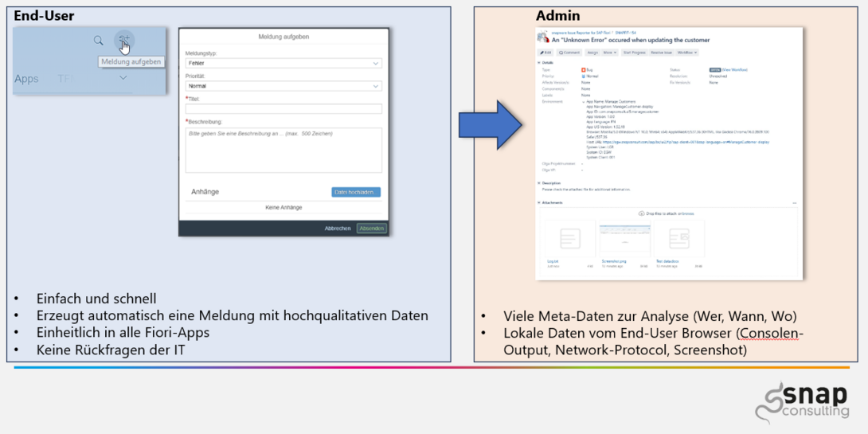Image resolution: width=868 pixels, height=434 pixels.
Task: Expand the chevron next to Apps
Action: [123, 78]
